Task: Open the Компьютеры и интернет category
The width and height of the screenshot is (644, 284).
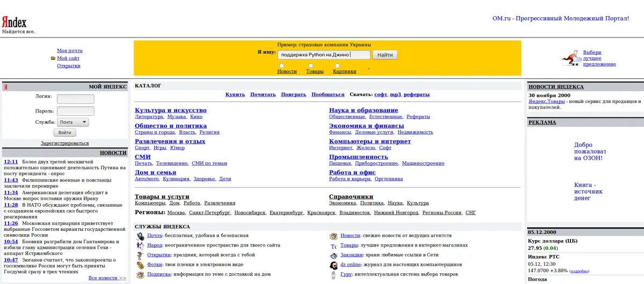Action: pyautogui.click(x=370, y=141)
